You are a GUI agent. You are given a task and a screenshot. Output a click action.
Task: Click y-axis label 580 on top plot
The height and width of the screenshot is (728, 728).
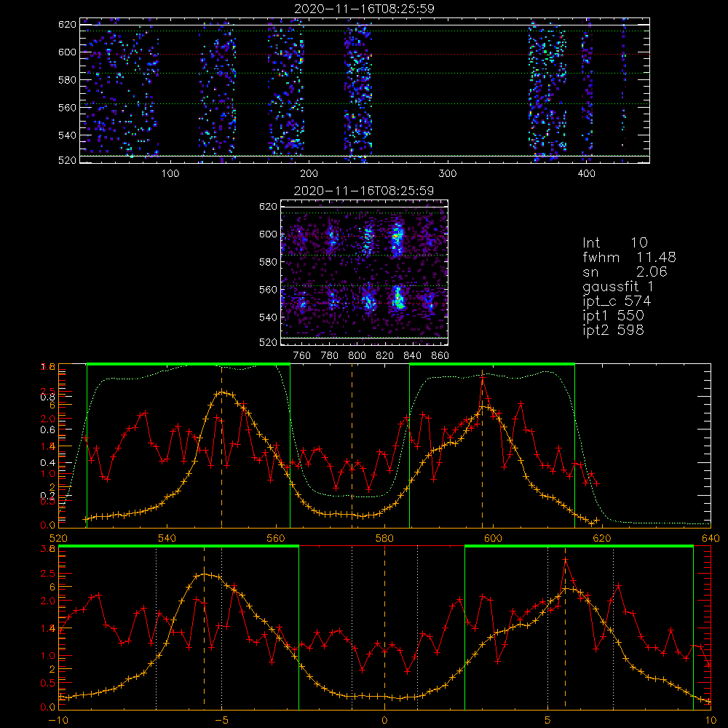click(67, 80)
